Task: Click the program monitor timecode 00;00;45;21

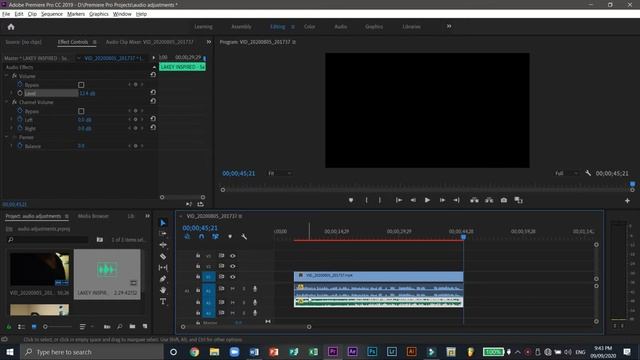Action: 239,173
